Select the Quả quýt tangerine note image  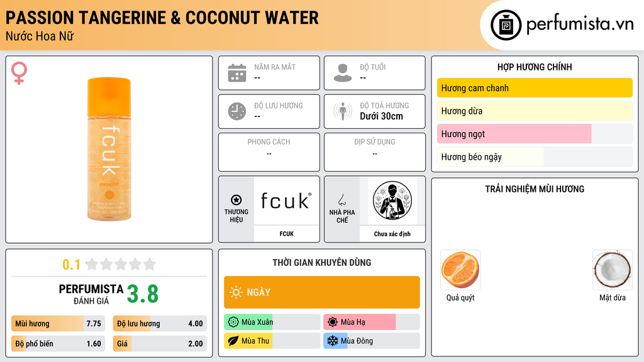coord(460,270)
